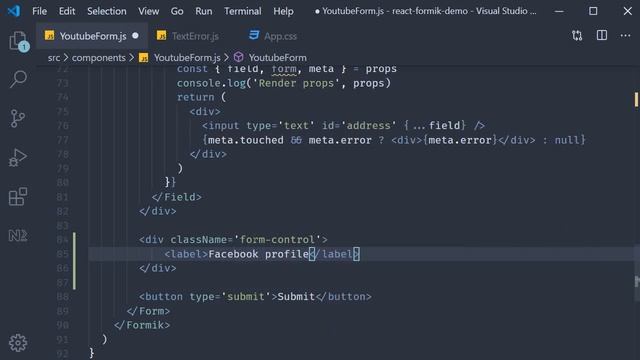Split the editor to the right

(602, 36)
